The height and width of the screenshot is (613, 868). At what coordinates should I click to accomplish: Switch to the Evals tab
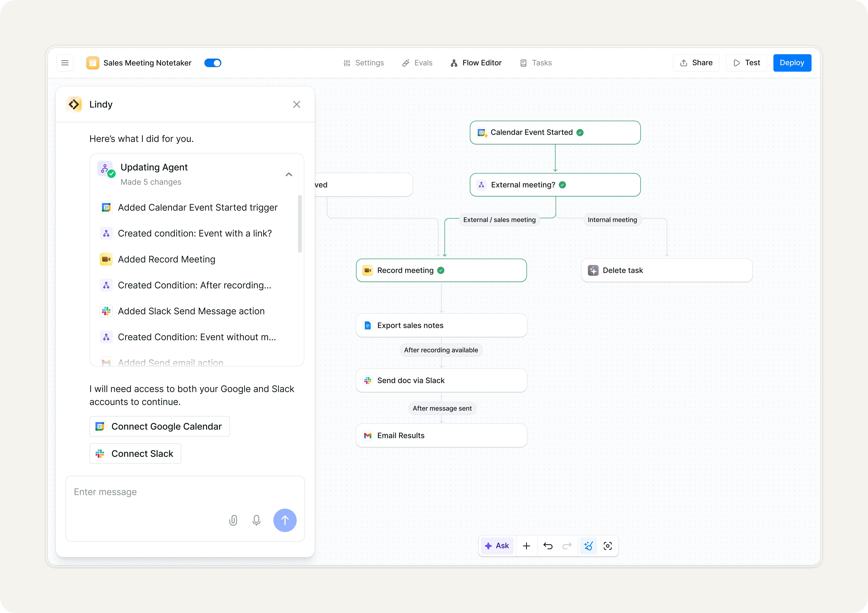417,63
